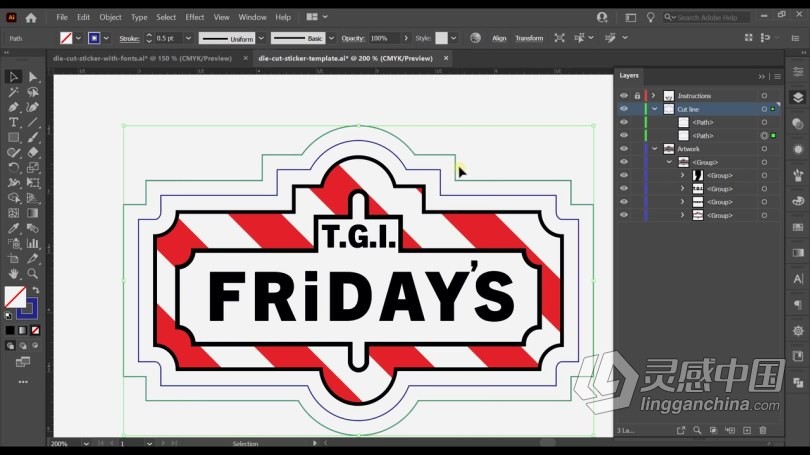Click the Fill swatch in toolbar
The image size is (810, 455).
pos(15,297)
